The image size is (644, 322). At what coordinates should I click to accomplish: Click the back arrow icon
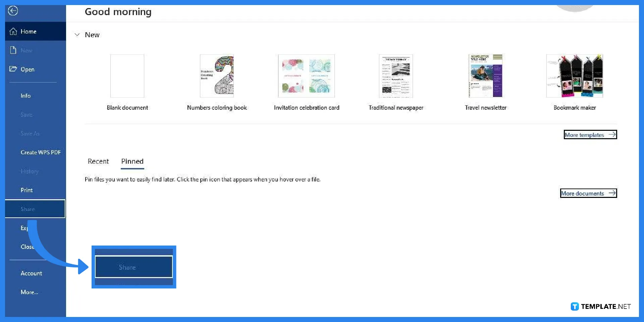point(13,11)
